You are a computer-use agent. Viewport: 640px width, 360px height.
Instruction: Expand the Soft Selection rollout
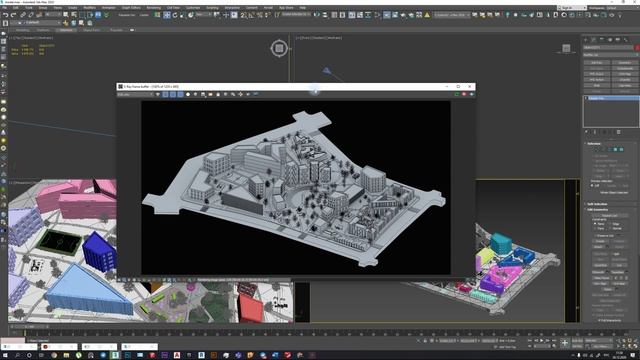click(x=597, y=204)
